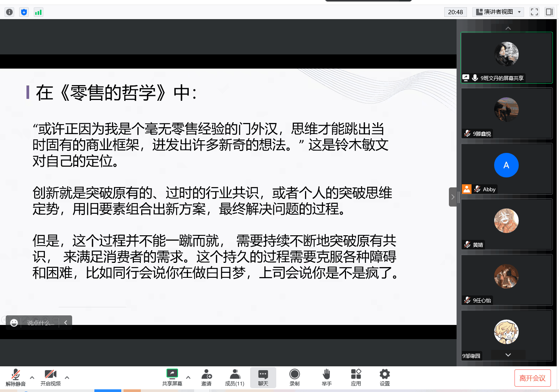Open the 演讲者视图 view dropdown
Image resolution: width=559 pixels, height=392 pixels.
(x=498, y=12)
